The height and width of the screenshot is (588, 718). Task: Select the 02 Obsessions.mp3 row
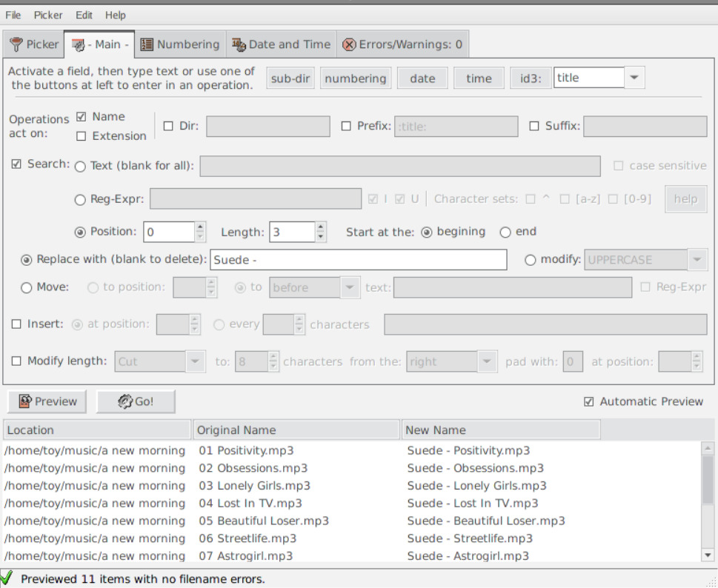(352, 468)
